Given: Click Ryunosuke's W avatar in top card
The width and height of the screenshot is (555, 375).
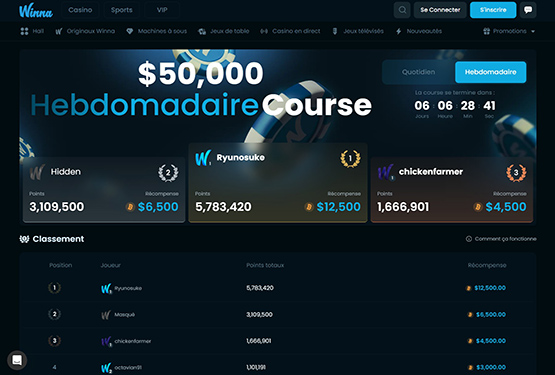Looking at the screenshot, I should coord(203,158).
